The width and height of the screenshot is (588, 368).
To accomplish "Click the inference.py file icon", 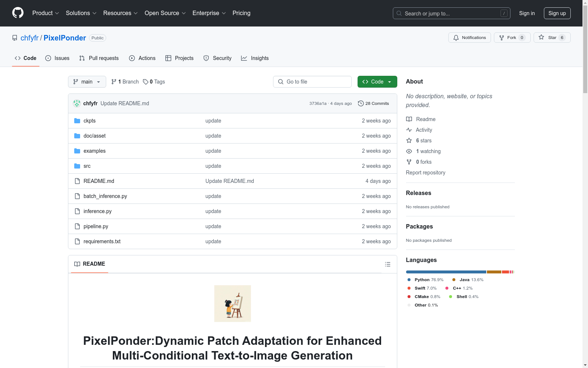I will tap(77, 211).
